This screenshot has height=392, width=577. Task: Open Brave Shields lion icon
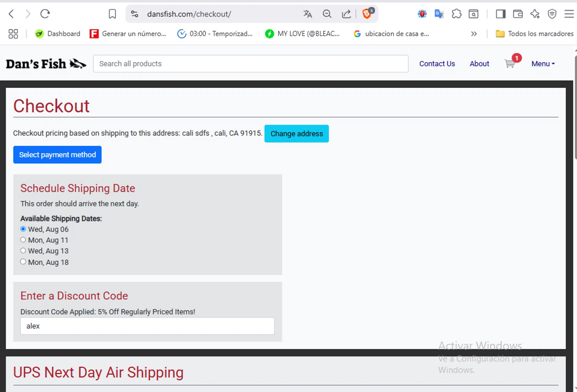367,14
